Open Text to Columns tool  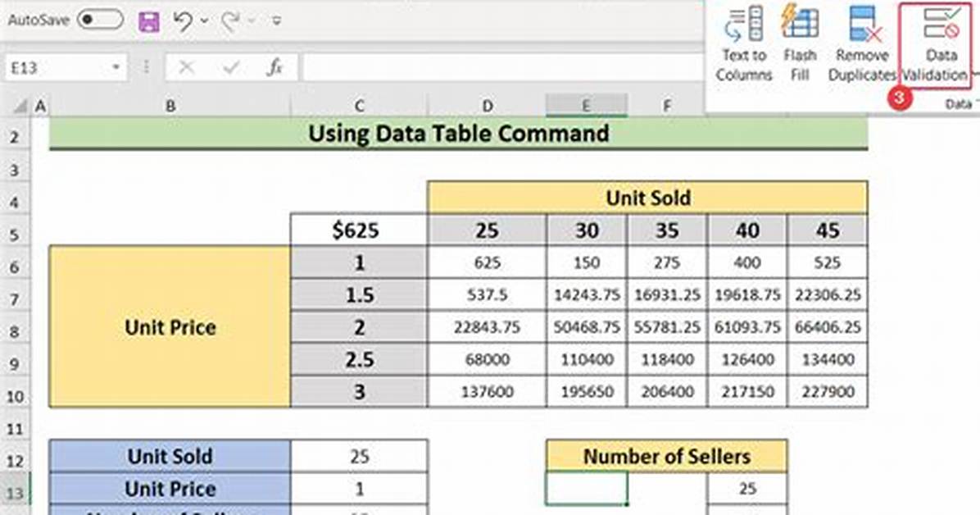point(744,43)
